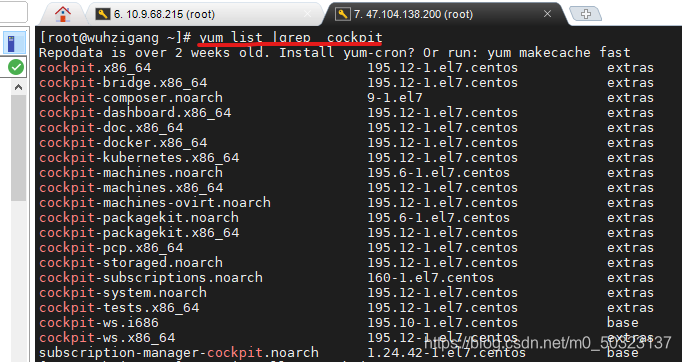Screen dimensions: 682x362
Task: Click the 'cockpit-docker.x86_64' entry
Action: click(123, 143)
